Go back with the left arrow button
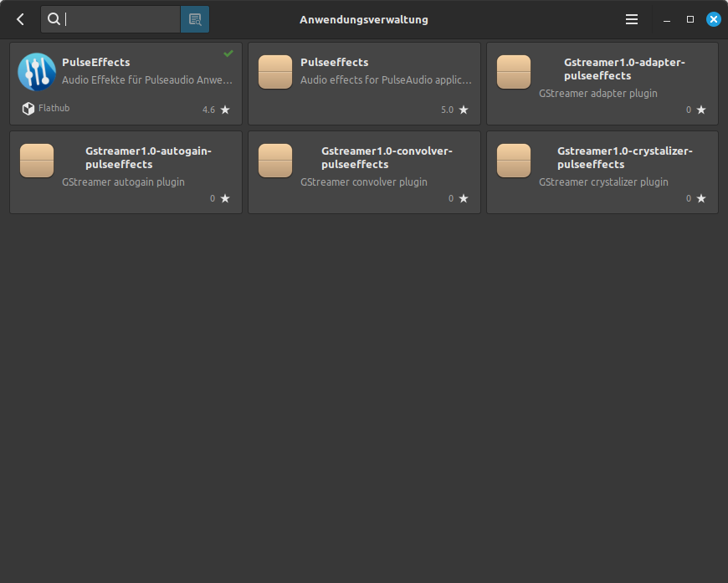 (x=20, y=19)
